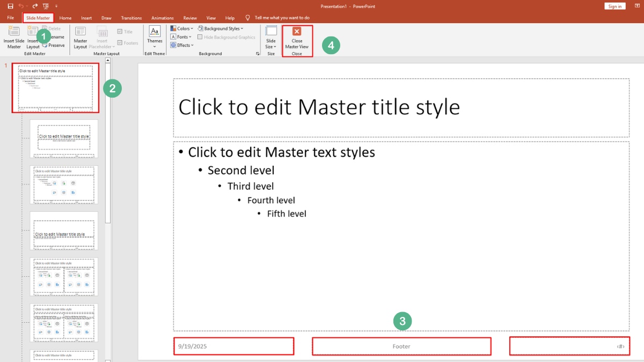Viewport: 644px width, 362px height.
Task: Click the Preserve master option
Action: [53, 46]
